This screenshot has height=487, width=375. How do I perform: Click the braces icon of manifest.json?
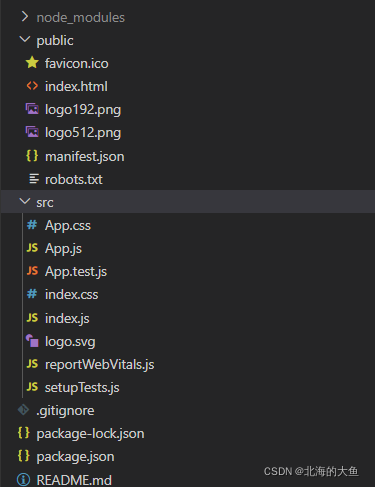tap(32, 156)
